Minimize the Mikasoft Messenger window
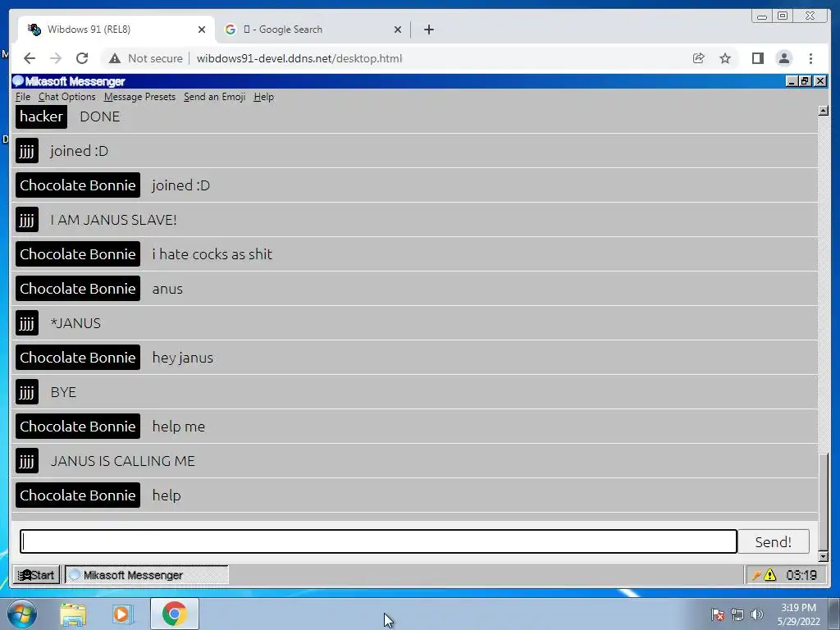The height and width of the screenshot is (630, 840). pos(792,81)
